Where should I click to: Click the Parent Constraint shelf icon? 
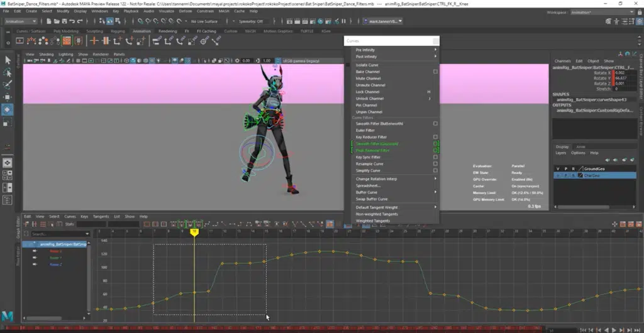[x=157, y=40]
